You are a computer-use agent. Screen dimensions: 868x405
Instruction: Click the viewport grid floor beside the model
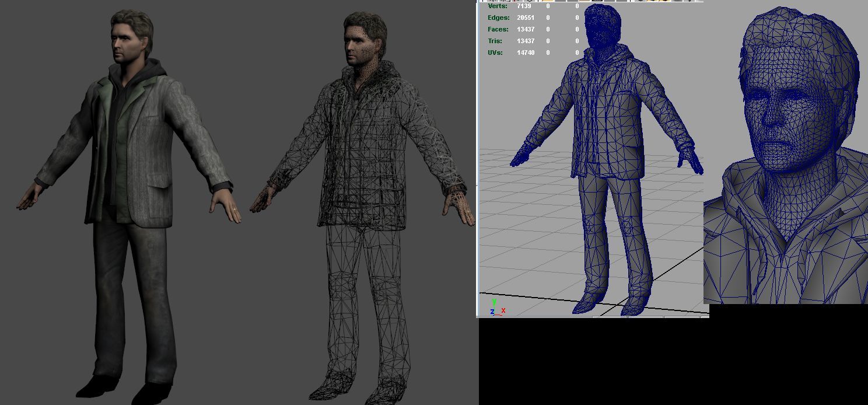525,233
